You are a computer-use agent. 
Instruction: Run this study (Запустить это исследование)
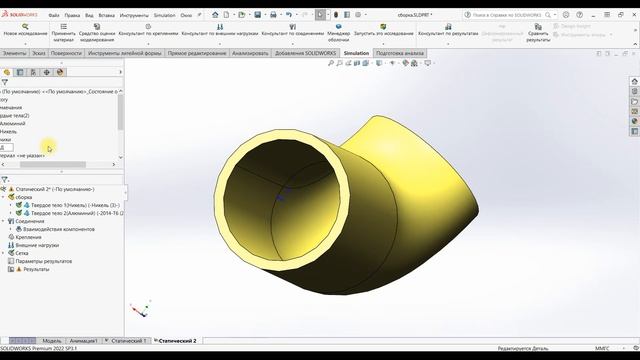[383, 30]
